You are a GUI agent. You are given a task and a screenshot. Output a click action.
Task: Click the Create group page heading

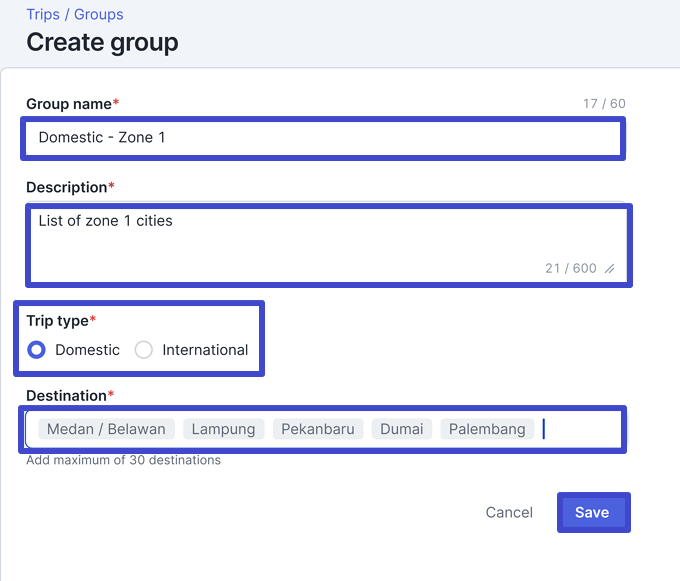click(x=102, y=42)
